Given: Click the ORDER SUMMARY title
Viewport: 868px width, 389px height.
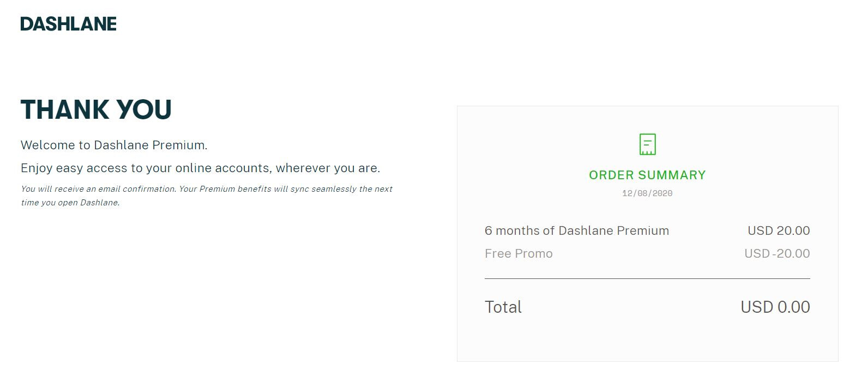Looking at the screenshot, I should pos(647,175).
